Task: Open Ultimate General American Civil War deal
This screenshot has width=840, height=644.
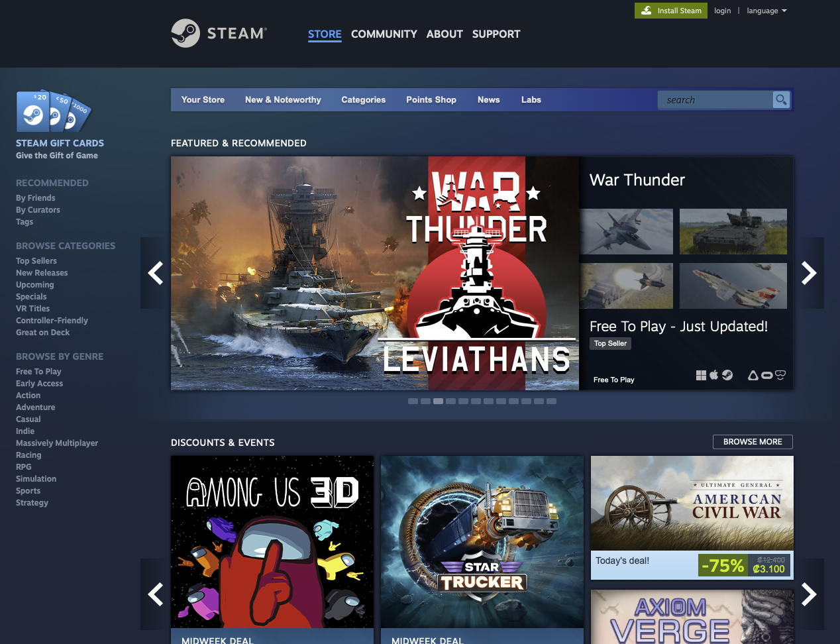Action: tap(692, 517)
